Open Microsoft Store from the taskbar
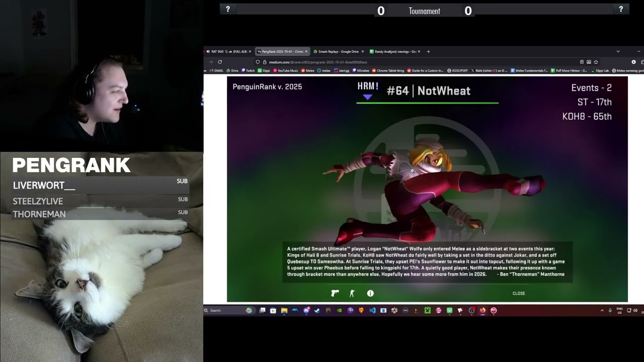This screenshot has width=644, height=362. (273, 310)
